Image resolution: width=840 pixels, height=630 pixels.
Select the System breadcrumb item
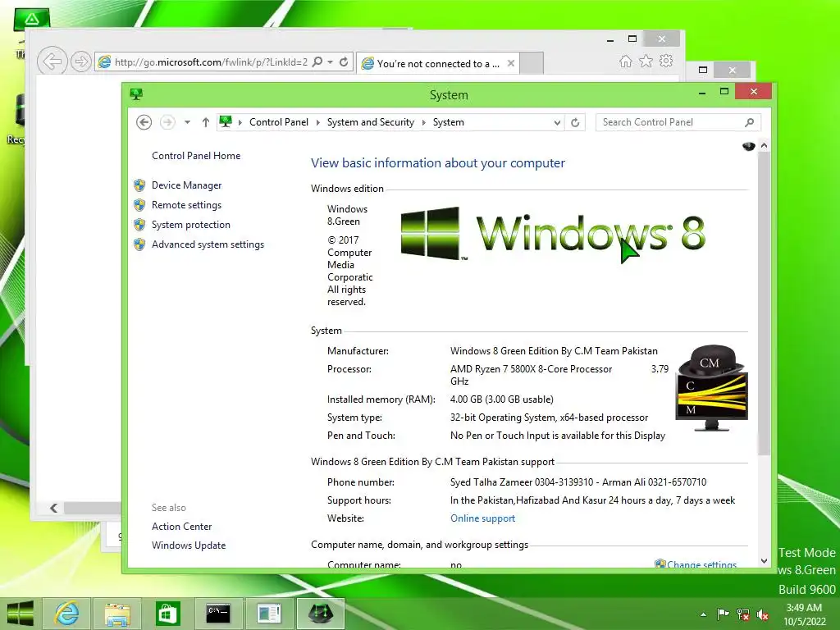pyautogui.click(x=449, y=122)
